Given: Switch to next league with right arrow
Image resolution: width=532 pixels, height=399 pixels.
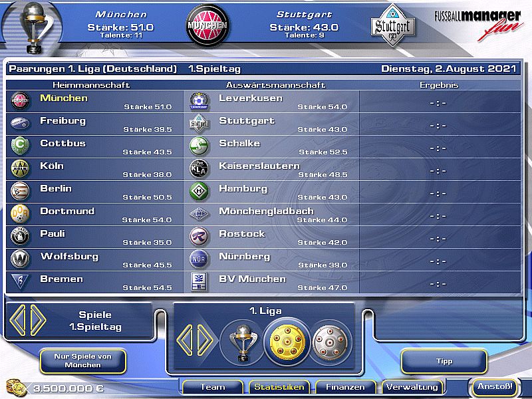Looking at the screenshot, I should (205, 340).
